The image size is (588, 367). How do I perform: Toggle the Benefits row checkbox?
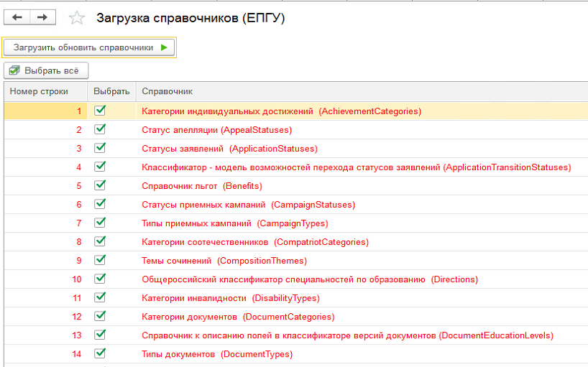[x=100, y=185]
